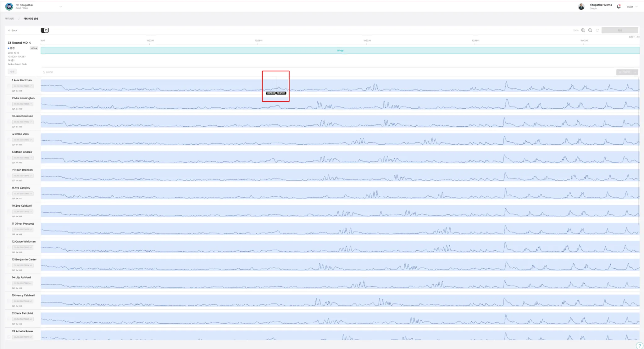This screenshot has height=349, width=644.
Task: Toggle the crop mode switch
Action: pyautogui.click(x=45, y=30)
